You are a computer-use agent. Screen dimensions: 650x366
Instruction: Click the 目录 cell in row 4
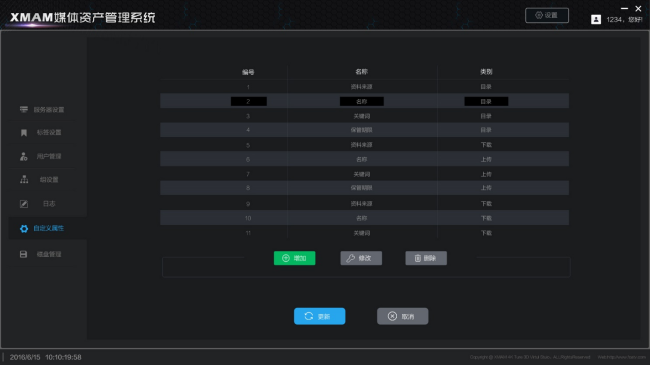[x=486, y=130]
